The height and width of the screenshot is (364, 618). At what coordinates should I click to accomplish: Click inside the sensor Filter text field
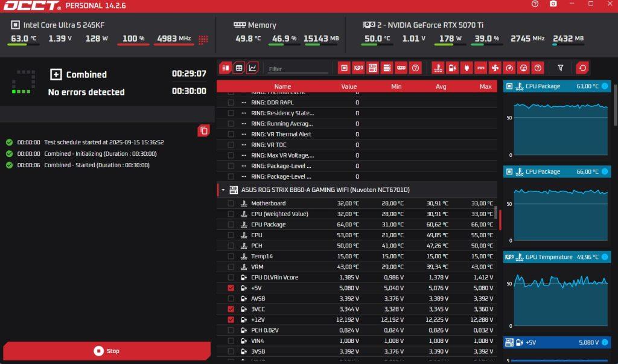pos(298,69)
